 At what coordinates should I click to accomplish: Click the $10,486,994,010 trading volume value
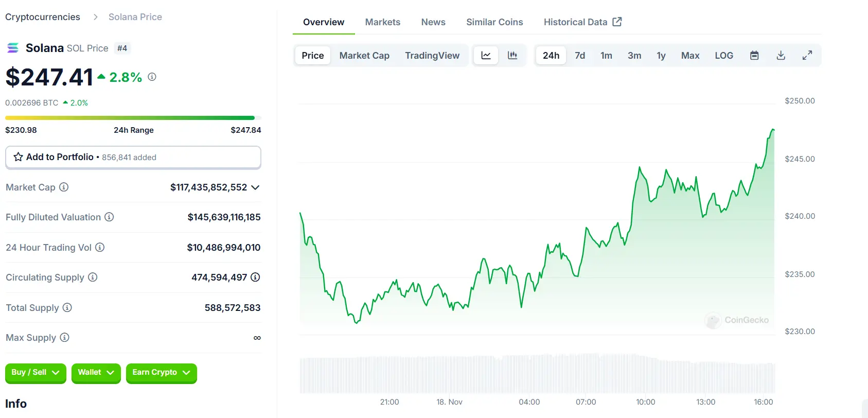[224, 248]
